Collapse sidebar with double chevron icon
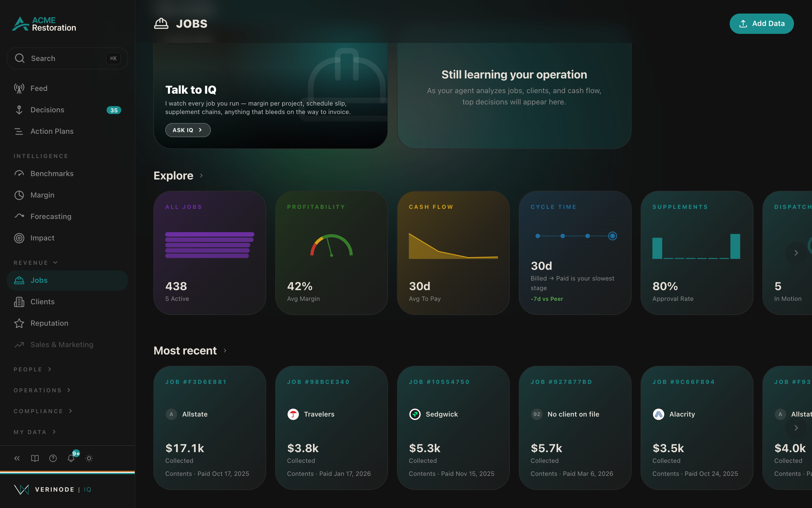The height and width of the screenshot is (508, 812). 17,458
